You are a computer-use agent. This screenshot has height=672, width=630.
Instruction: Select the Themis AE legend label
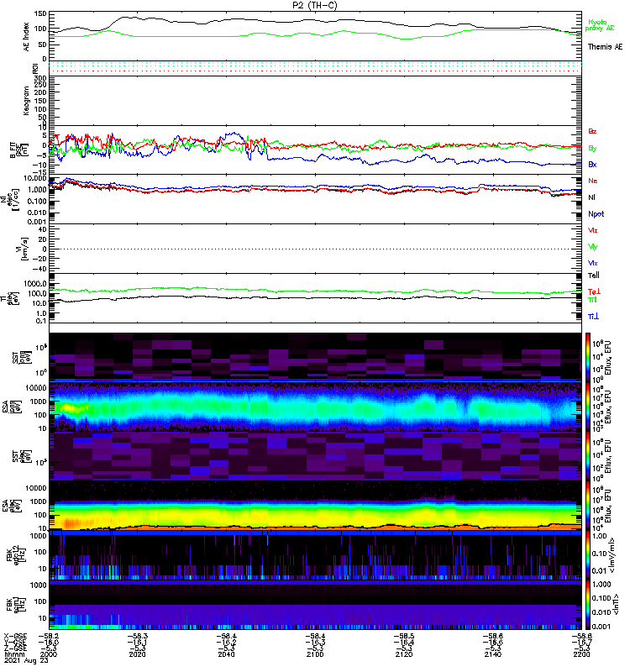[x=605, y=47]
